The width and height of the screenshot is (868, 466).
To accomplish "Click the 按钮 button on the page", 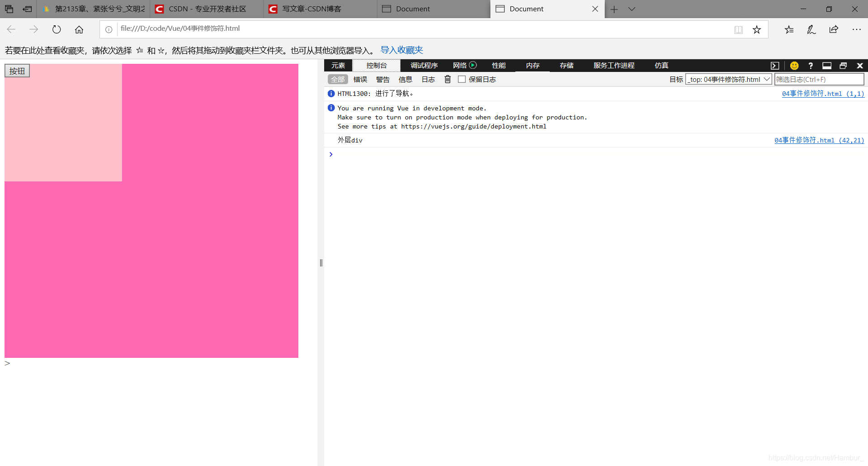I will [x=17, y=71].
